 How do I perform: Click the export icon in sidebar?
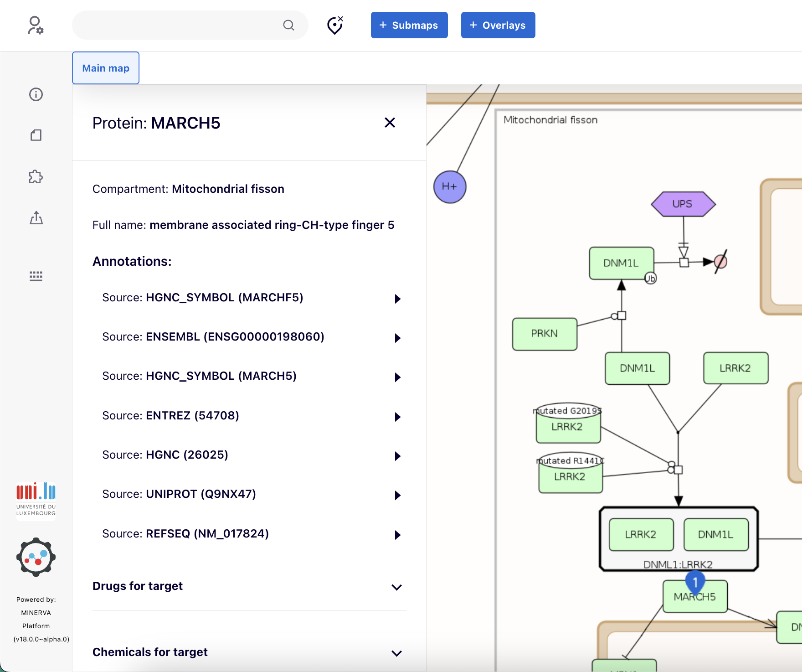(x=36, y=218)
